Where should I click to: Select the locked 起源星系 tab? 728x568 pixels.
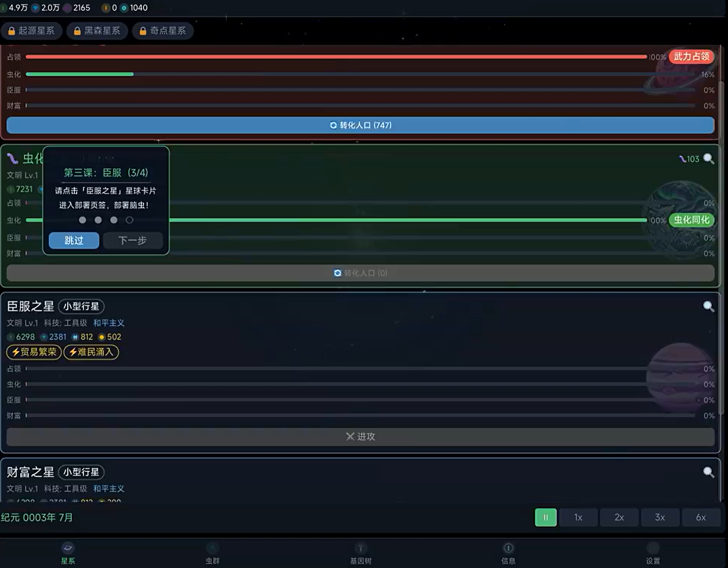(31, 31)
